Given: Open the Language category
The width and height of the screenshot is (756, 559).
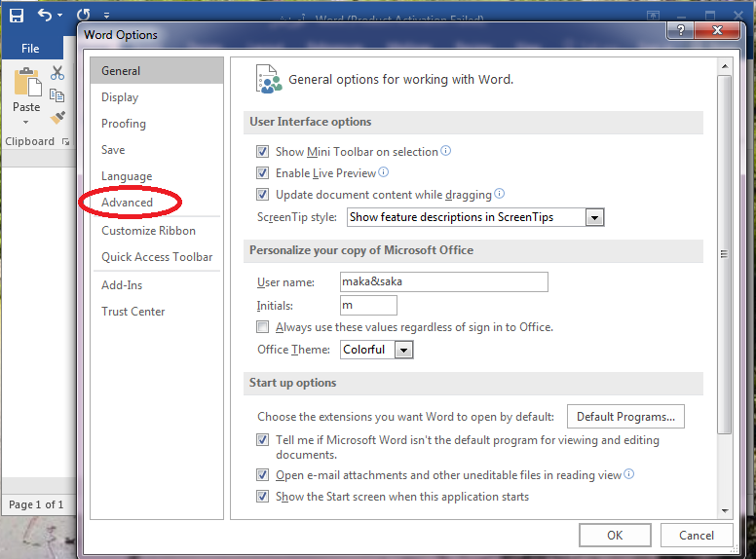Looking at the screenshot, I should pyautogui.click(x=157, y=176).
